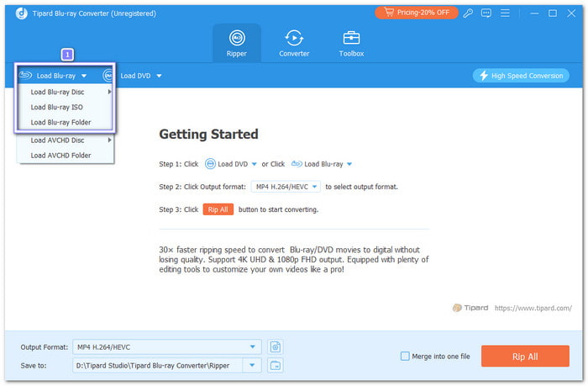
Task: Expand the Load DVD dropdown arrow
Action: 159,76
